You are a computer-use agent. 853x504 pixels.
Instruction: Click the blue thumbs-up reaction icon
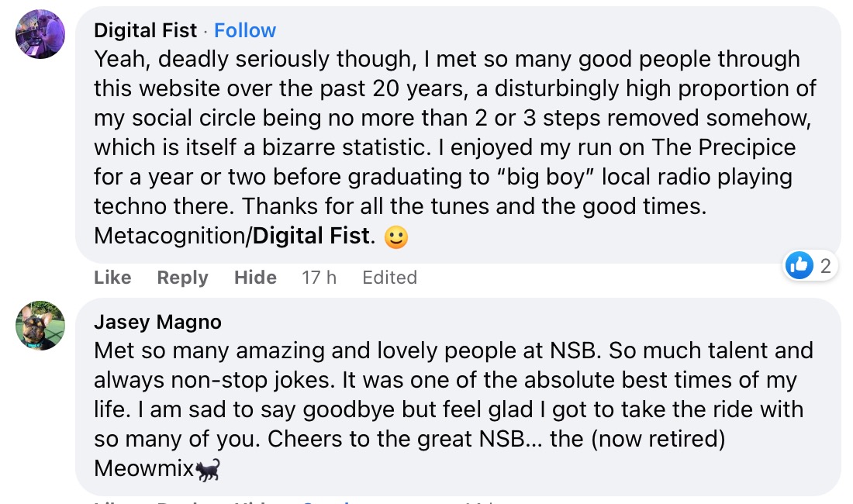coord(799,266)
